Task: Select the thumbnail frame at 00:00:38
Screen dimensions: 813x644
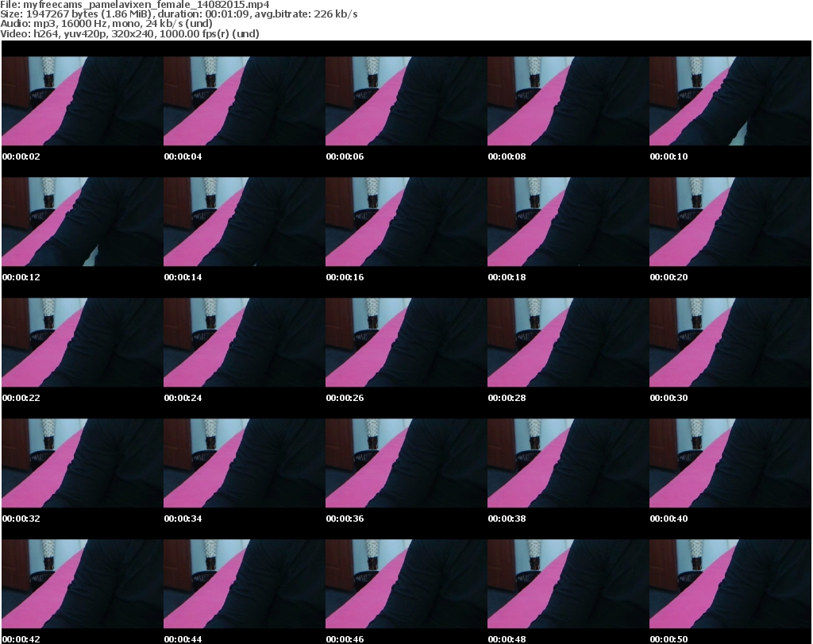Action: [568, 464]
